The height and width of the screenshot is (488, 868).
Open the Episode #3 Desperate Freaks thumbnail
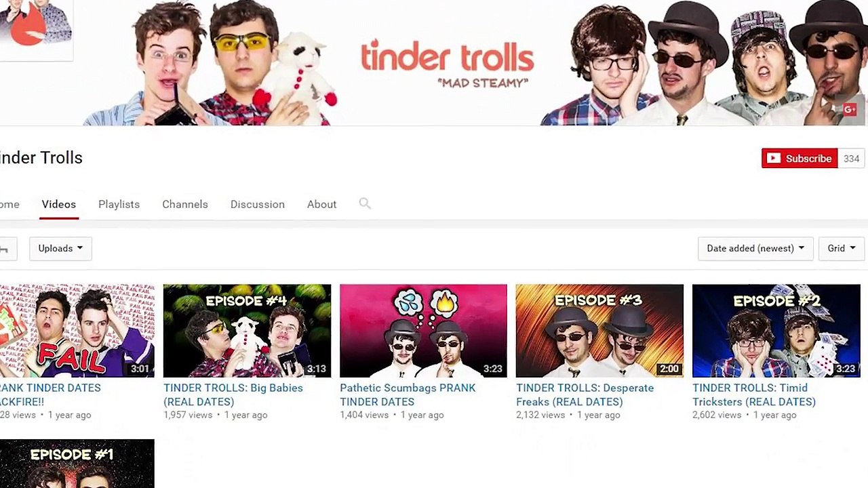(599, 331)
